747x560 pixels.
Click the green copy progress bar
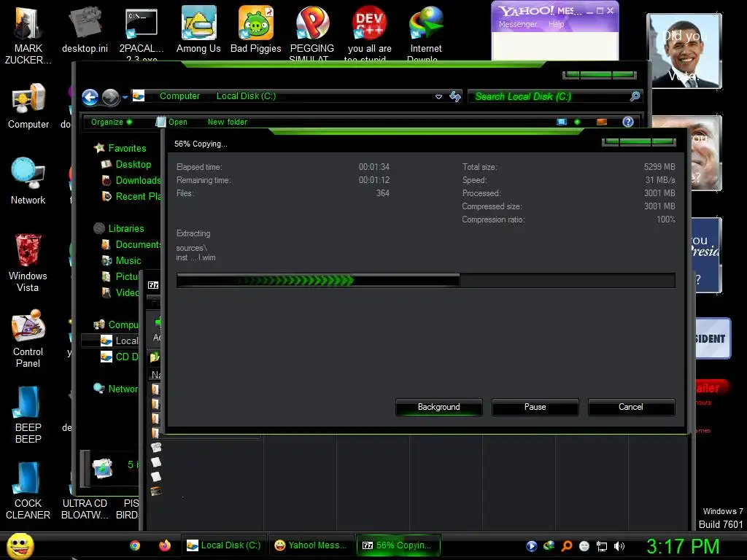[425, 281]
